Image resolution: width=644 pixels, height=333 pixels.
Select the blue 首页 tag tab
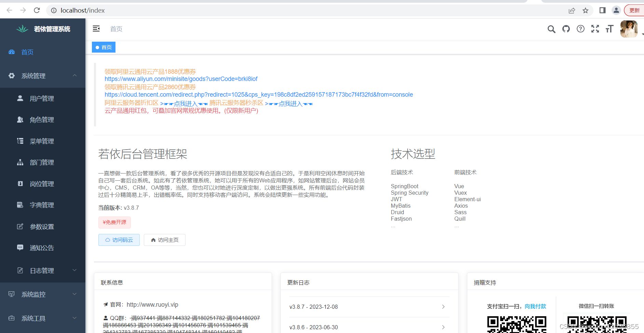click(x=104, y=47)
